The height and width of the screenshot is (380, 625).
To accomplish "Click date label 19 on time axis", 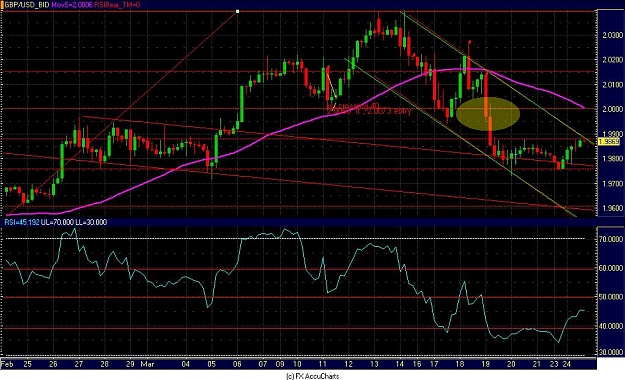I will [x=485, y=364].
